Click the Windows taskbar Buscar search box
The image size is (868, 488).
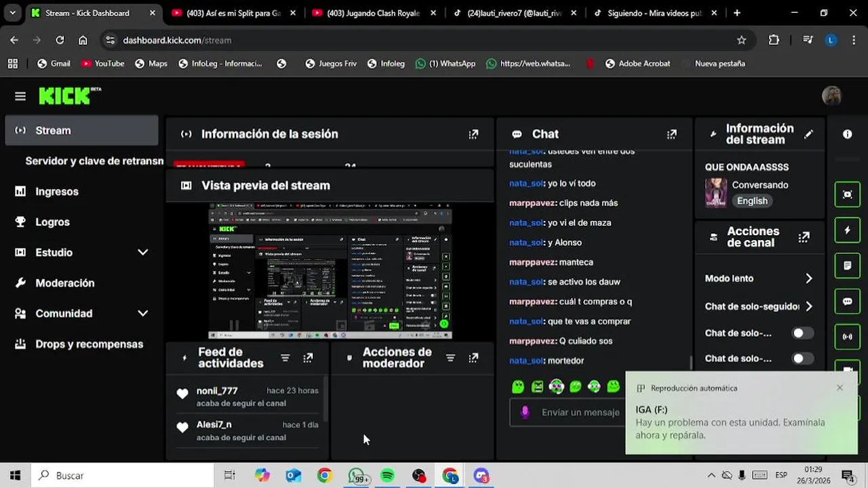(x=123, y=476)
